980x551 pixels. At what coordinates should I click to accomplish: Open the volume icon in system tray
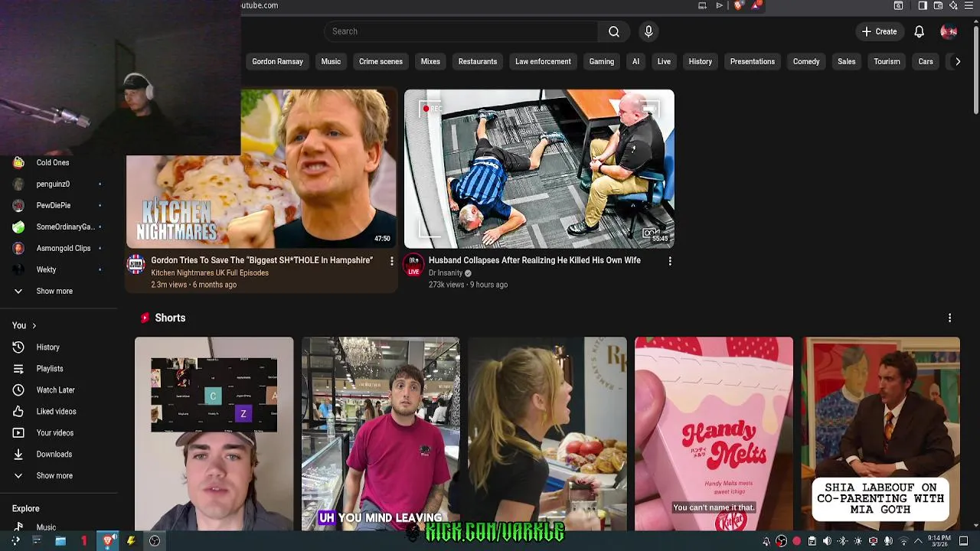pos(827,541)
